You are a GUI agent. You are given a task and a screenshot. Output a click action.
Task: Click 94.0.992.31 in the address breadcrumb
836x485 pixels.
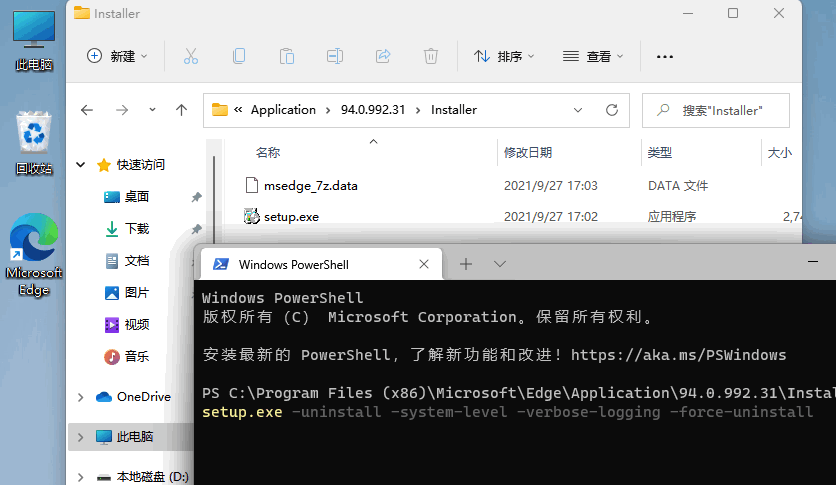click(x=373, y=110)
